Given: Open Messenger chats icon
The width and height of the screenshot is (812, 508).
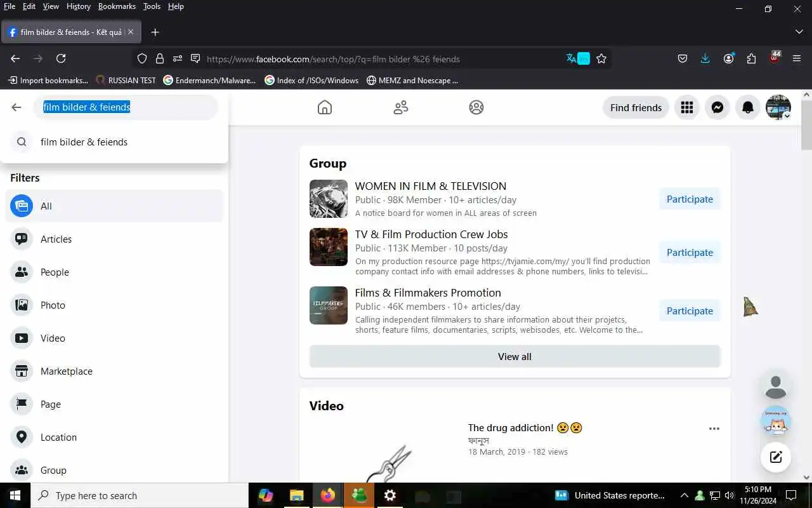Looking at the screenshot, I should (717, 107).
